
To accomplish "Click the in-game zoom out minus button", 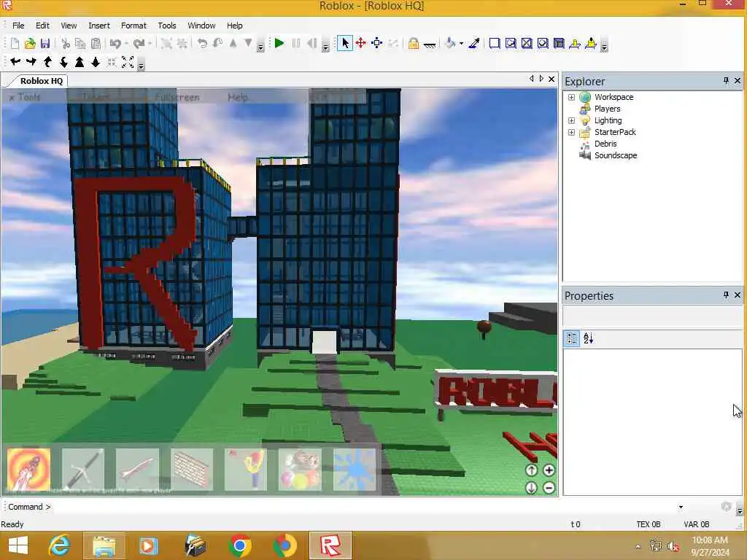I will point(549,488).
